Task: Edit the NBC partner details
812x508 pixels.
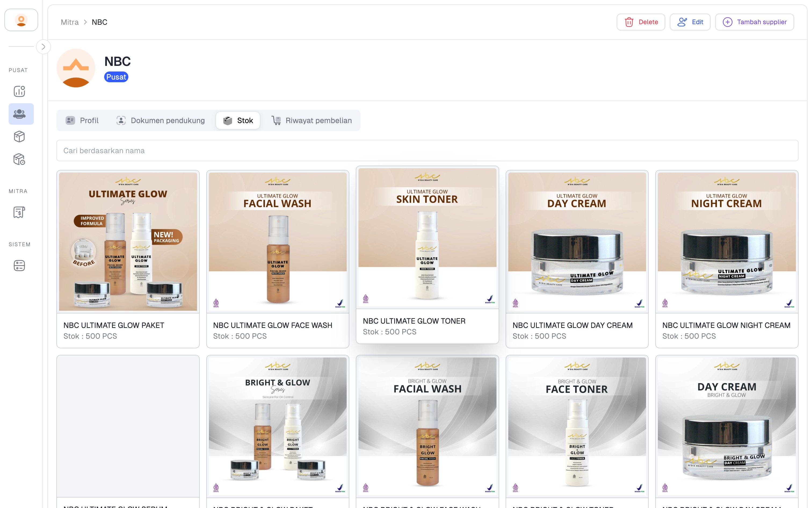Action: (690, 22)
